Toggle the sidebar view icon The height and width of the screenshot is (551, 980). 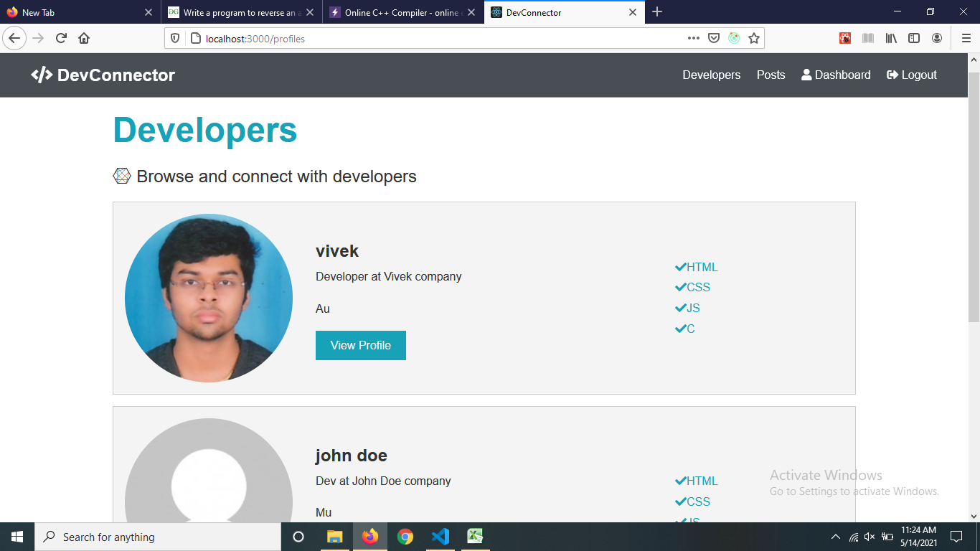914,38
